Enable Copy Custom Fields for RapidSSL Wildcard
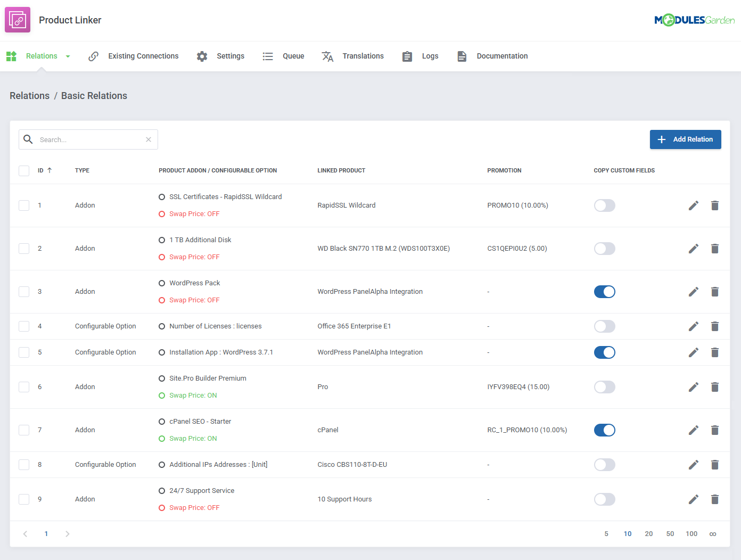 pos(604,205)
